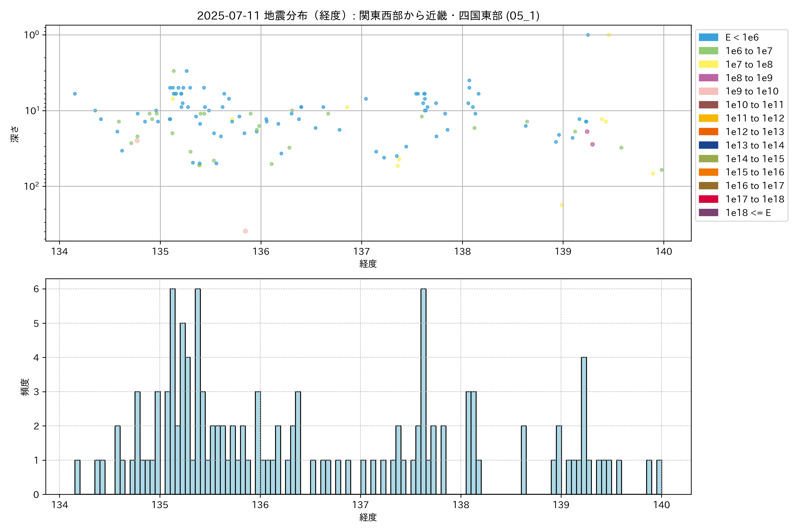Click the 1e9 to 1e10 legend label
798x532 pixels.
tap(751, 91)
